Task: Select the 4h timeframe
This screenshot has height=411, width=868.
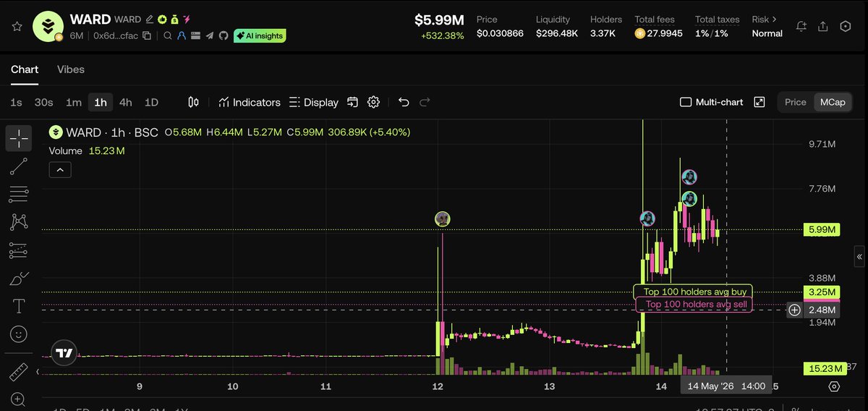Action: [x=126, y=102]
